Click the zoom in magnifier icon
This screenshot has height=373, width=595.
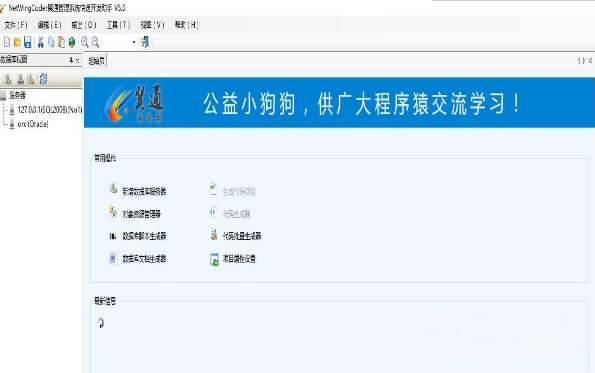(x=85, y=42)
